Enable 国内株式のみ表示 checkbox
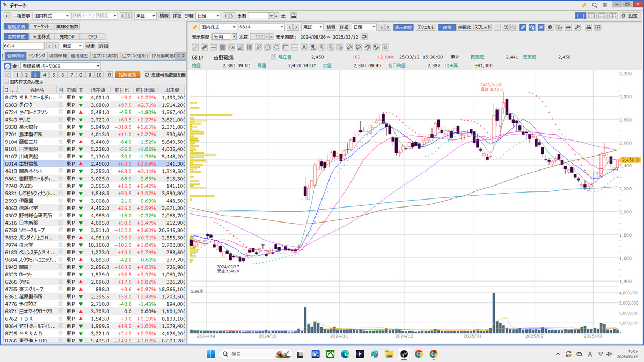Viewport: 644px width, 362px height. tap(6, 82)
